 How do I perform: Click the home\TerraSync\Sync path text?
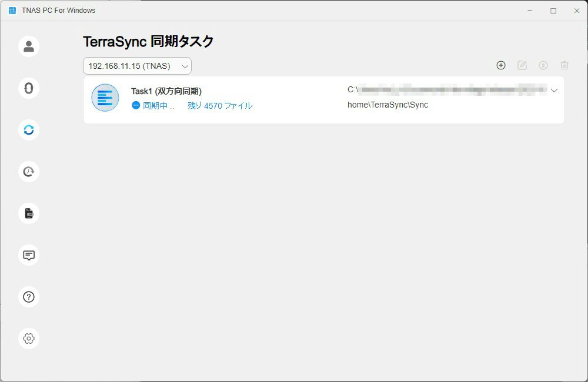[387, 105]
